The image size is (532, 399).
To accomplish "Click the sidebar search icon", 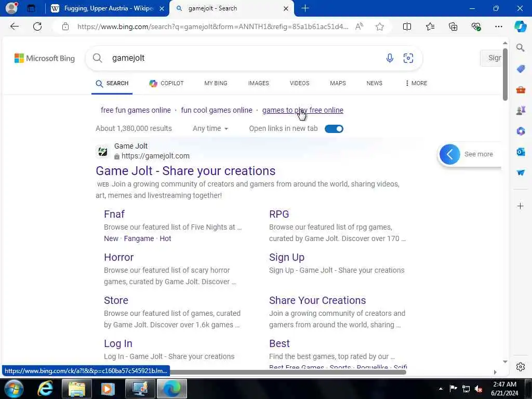I will point(521,48).
